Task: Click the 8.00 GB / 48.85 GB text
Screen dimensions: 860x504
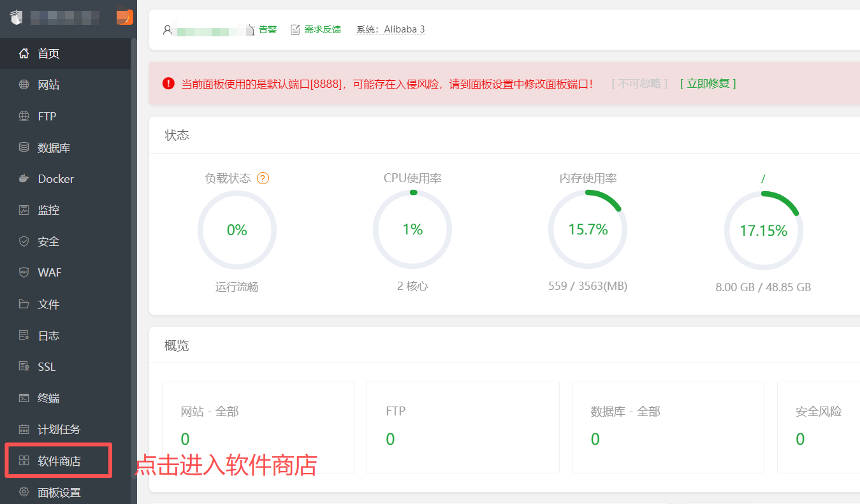Action: [x=764, y=287]
